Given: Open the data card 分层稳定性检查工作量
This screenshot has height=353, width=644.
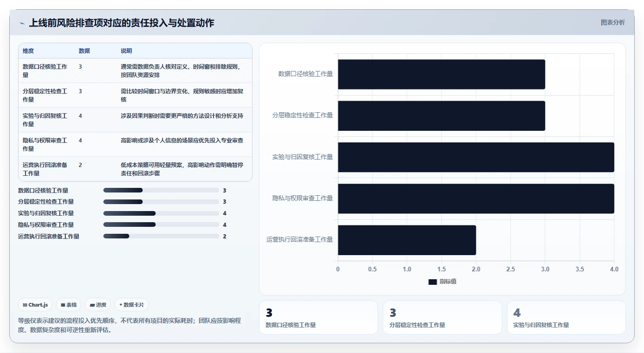Looking at the screenshot, I should click(442, 317).
